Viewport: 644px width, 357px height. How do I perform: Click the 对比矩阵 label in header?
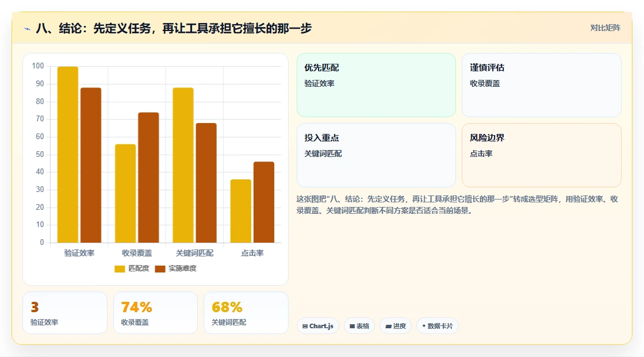point(605,28)
